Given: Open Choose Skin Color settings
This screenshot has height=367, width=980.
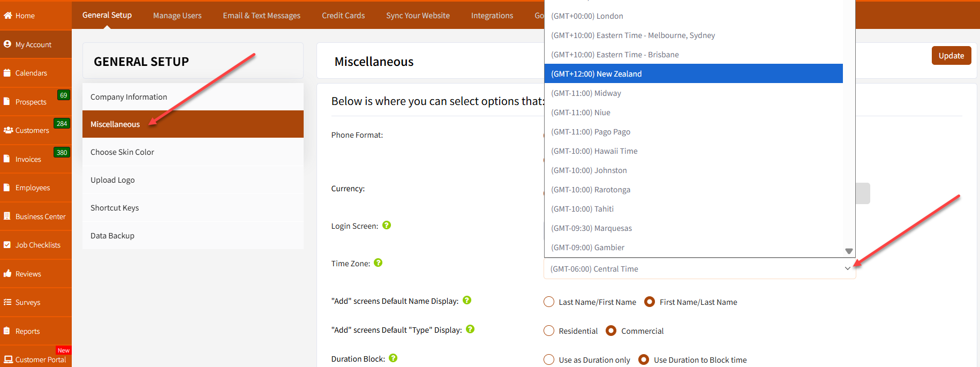Looking at the screenshot, I should click(193, 152).
